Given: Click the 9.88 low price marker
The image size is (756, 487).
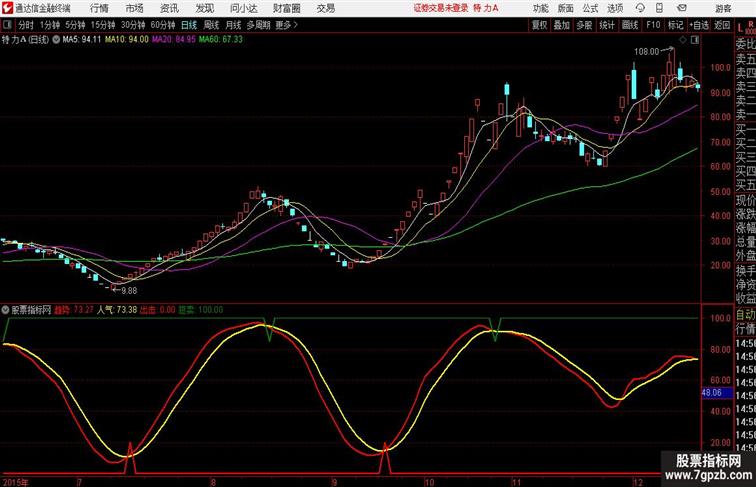Looking at the screenshot, I should (x=129, y=291).
